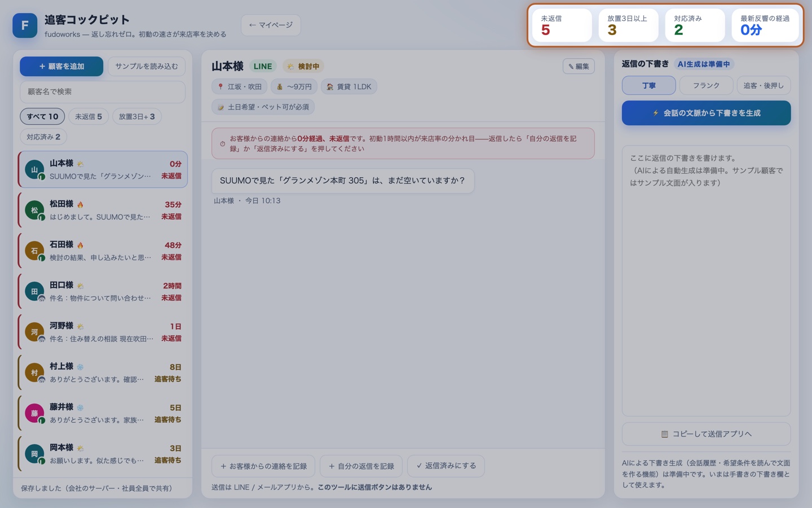Select the 追客・後押し tone option
This screenshot has width=812, height=508.
click(764, 85)
